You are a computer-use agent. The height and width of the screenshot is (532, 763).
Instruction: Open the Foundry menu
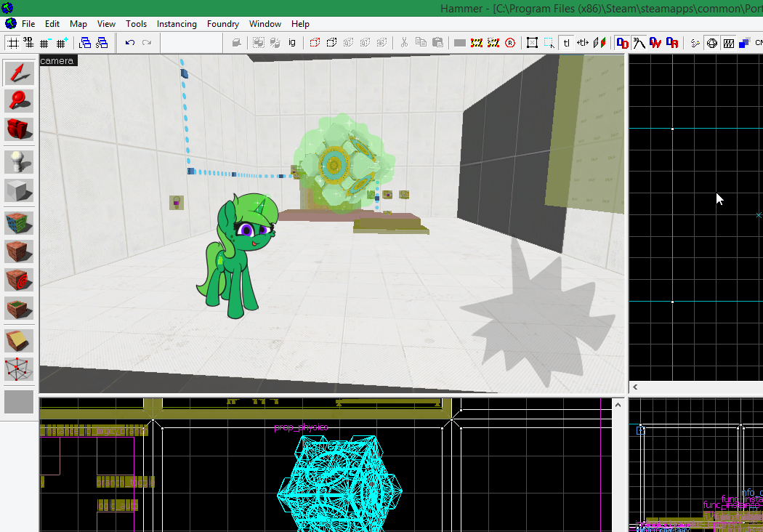223,24
